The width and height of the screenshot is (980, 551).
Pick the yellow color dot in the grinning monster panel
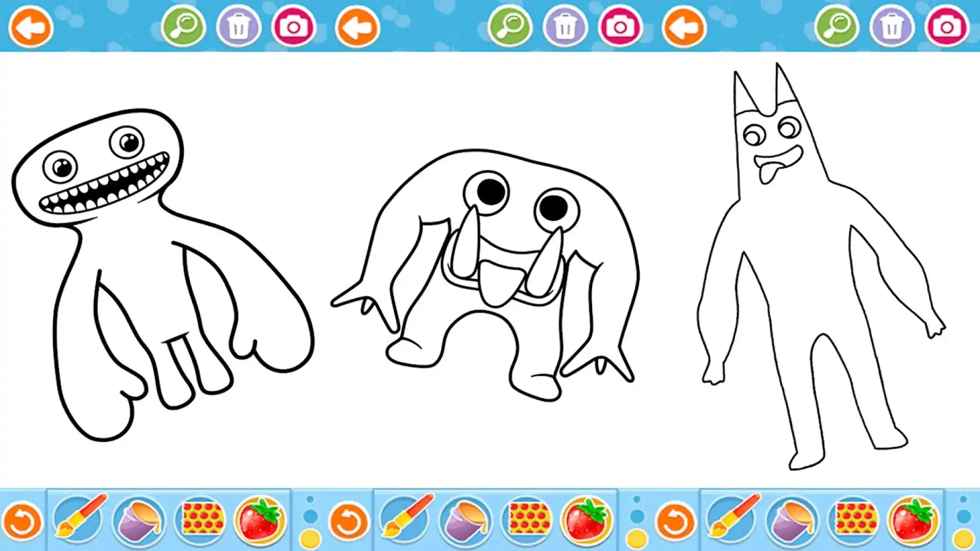click(x=310, y=540)
